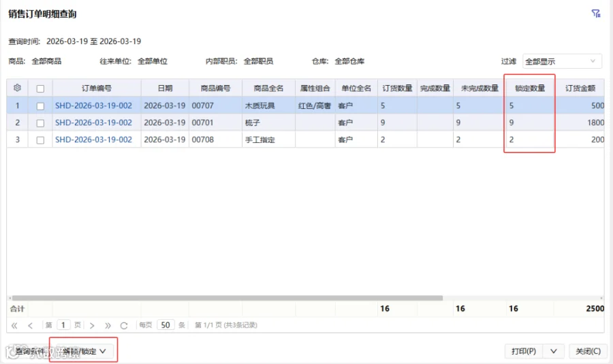Image resolution: width=613 pixels, height=364 pixels.
Task: Click row number 3 cell
Action: pos(17,139)
